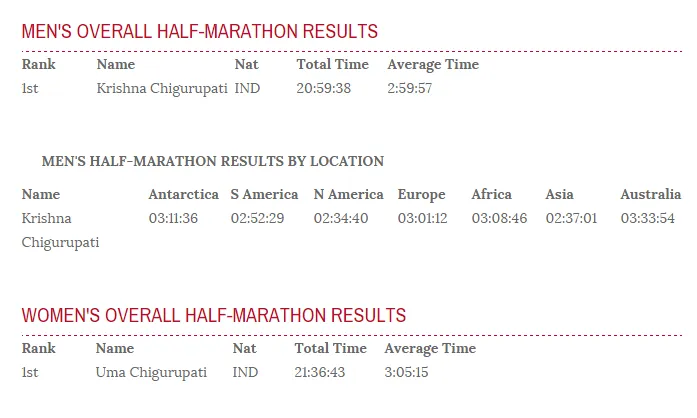697x418 pixels.
Task: Click the women's total time 21:36:43
Action: tap(322, 372)
